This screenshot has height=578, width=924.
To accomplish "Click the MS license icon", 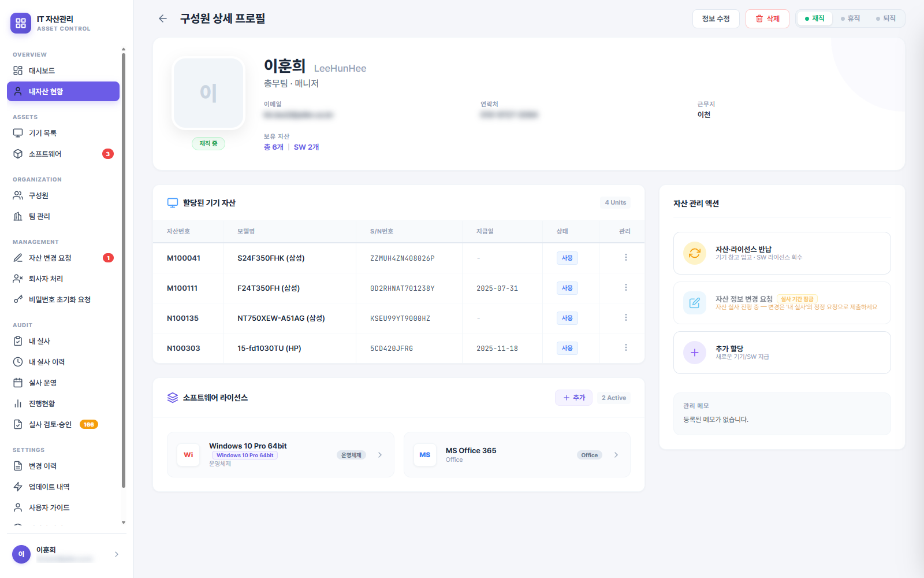I will tap(425, 455).
